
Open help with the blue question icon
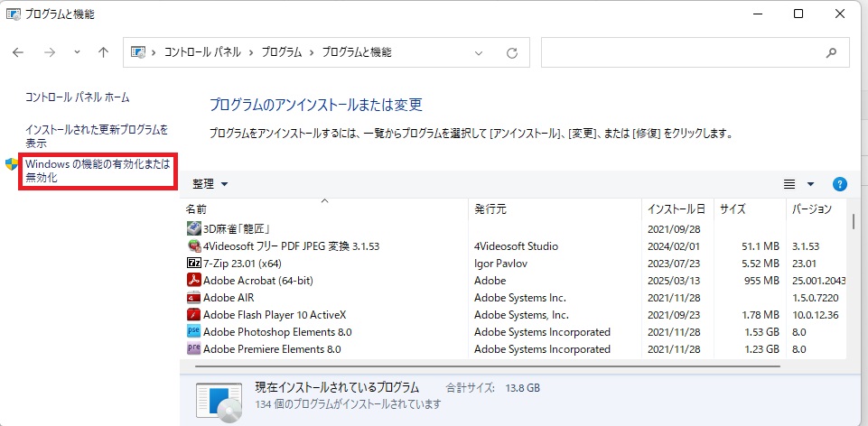(x=840, y=184)
